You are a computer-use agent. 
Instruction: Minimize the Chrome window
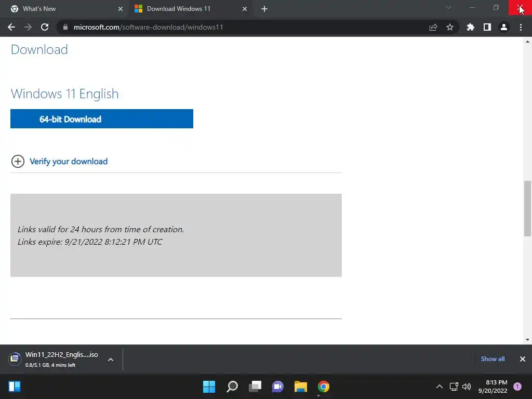click(472, 7)
